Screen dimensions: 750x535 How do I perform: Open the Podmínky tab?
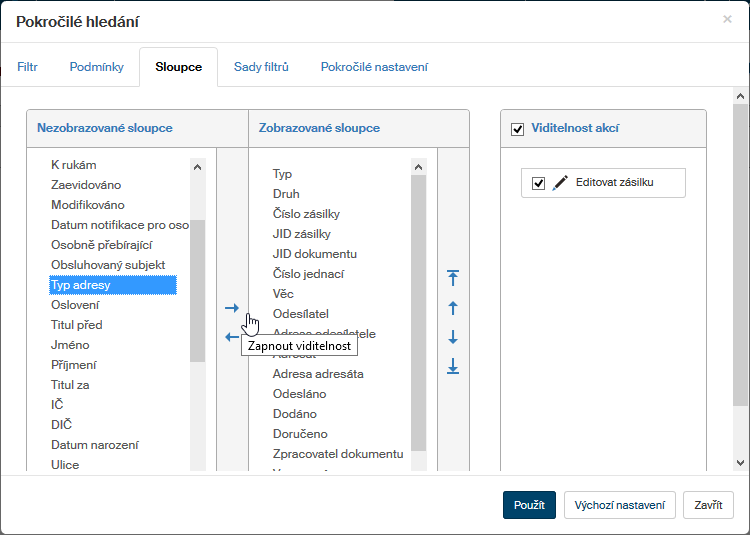[x=97, y=67]
